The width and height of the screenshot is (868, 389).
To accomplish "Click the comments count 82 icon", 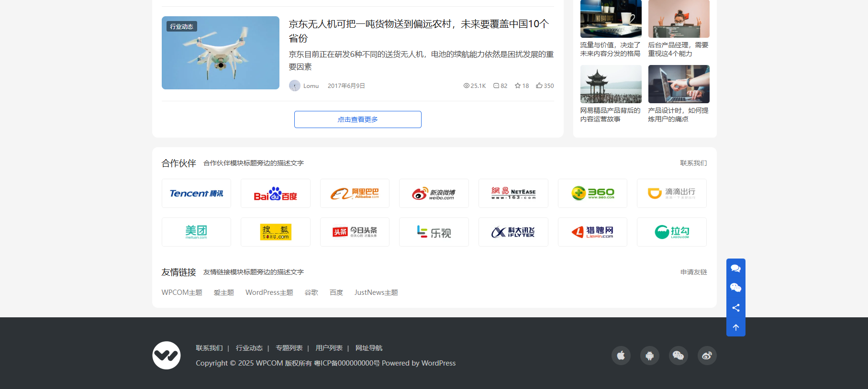I will (496, 86).
